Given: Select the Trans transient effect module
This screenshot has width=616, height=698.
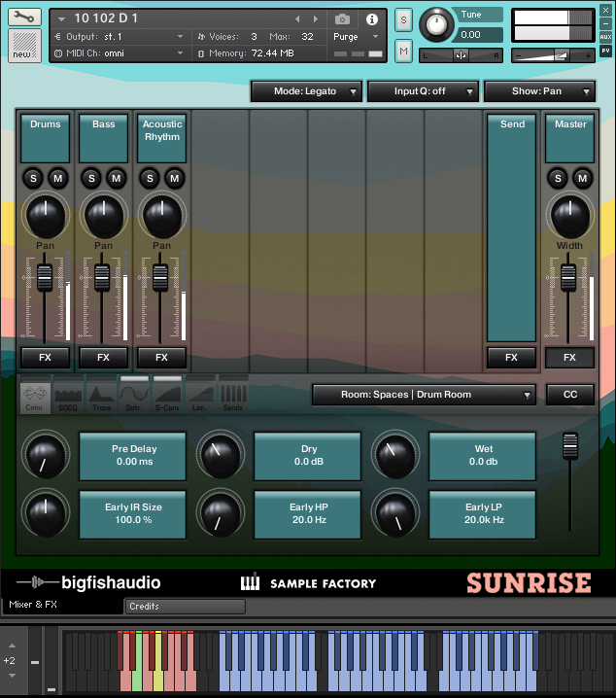Looking at the screenshot, I should [x=101, y=398].
